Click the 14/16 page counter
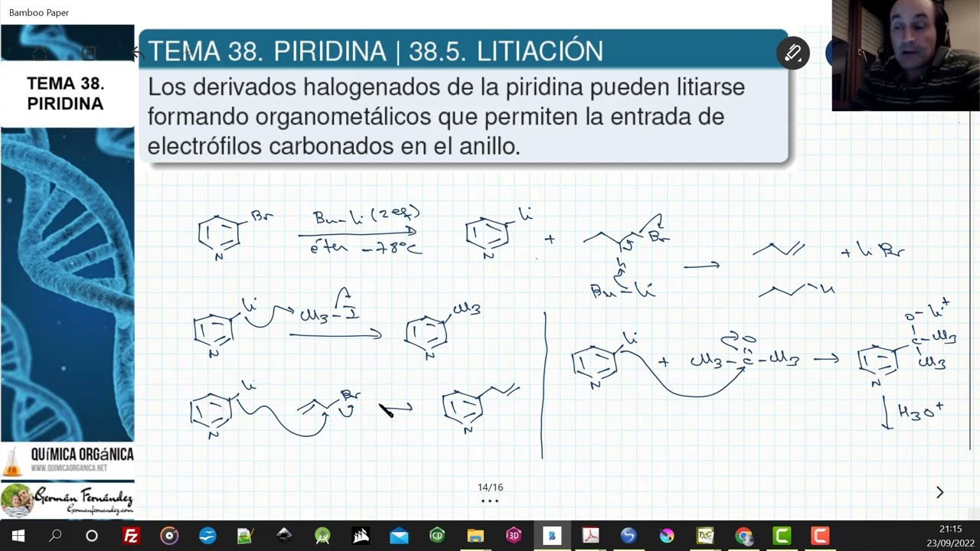Image resolution: width=980 pixels, height=551 pixels. point(490,487)
